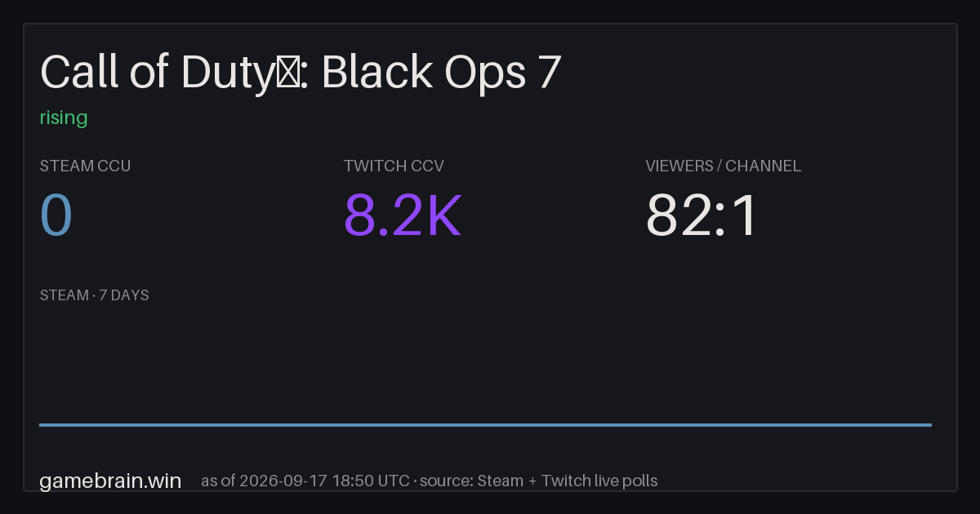Click the STEAM CCU label
The width and height of the screenshot is (980, 514).
pos(85,166)
